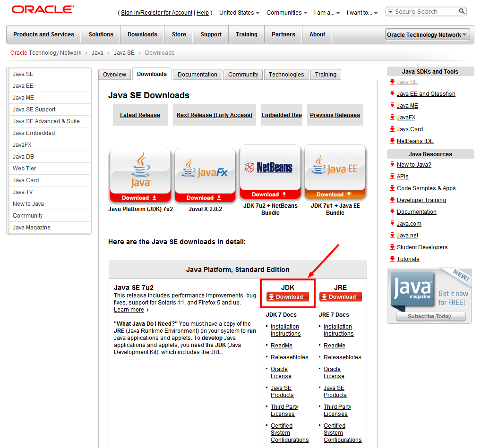Image resolution: width=481 pixels, height=448 pixels.
Task: Open Java SE Advanced & Suite sidebar item
Action: click(50, 121)
